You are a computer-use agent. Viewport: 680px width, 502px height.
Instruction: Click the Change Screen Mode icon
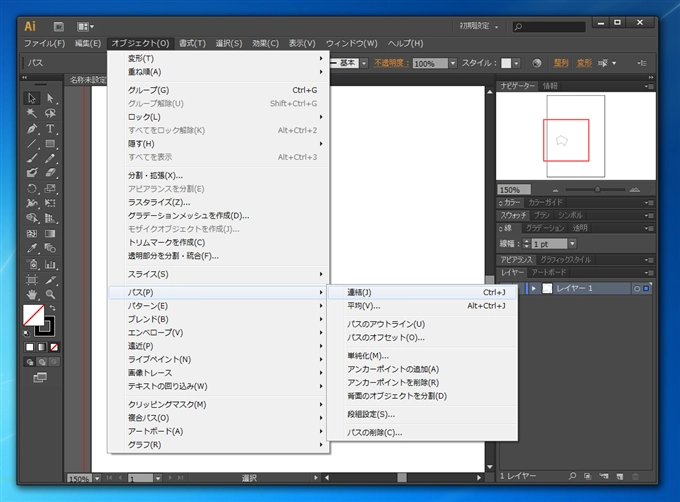[x=40, y=378]
